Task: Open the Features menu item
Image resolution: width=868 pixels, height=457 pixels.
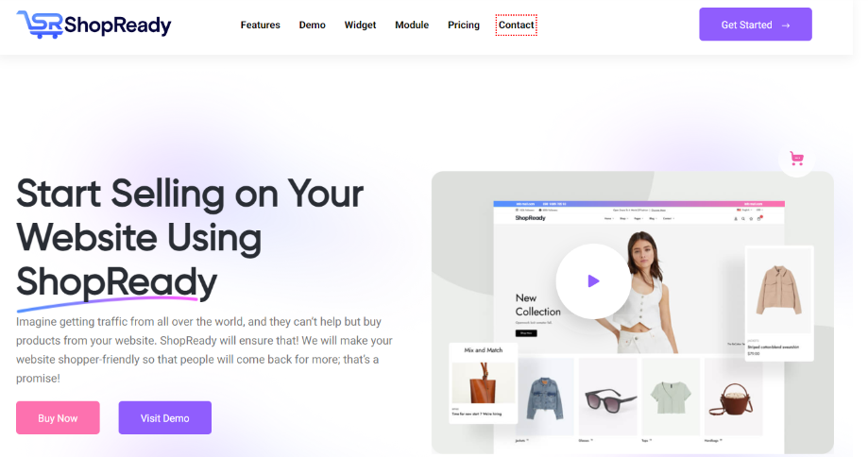Action: (x=260, y=25)
